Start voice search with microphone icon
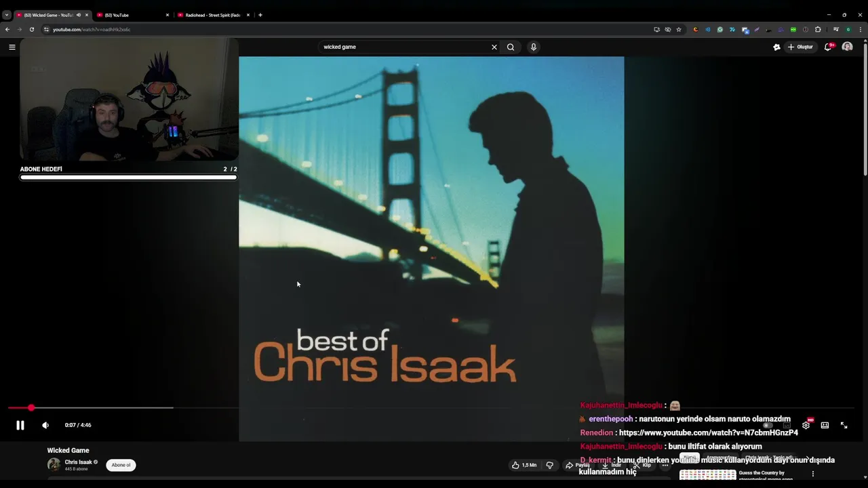 [534, 47]
